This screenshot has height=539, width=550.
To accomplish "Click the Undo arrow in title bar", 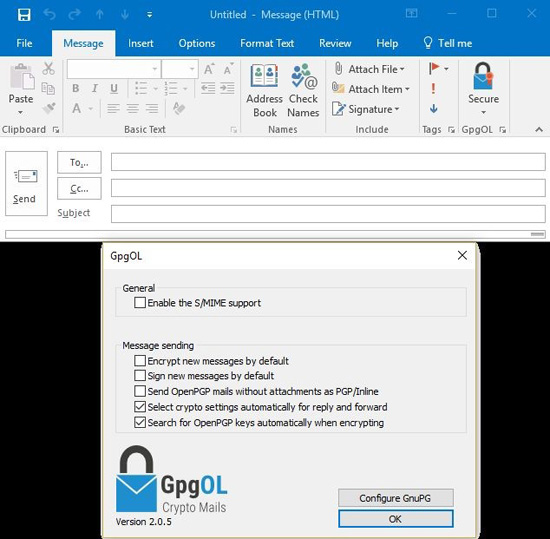I will (x=49, y=15).
